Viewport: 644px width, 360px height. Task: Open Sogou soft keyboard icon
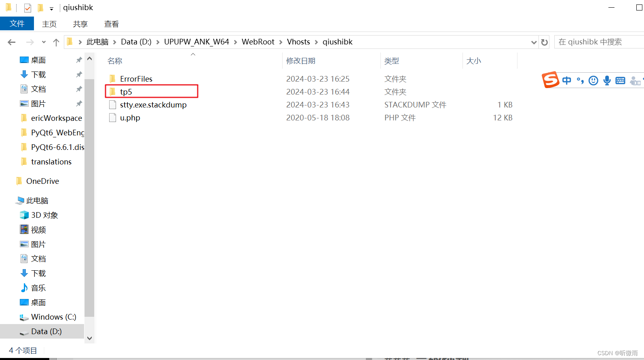[x=620, y=80]
